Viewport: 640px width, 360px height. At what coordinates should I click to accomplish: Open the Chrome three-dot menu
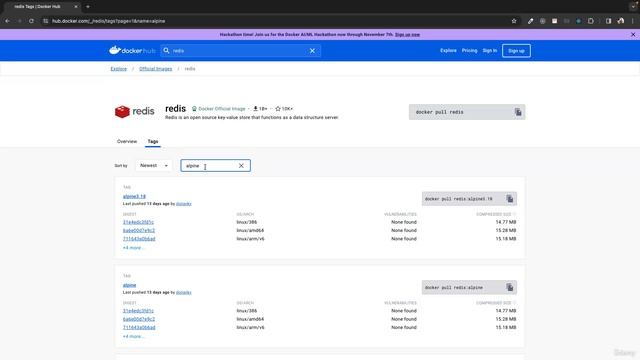(633, 21)
